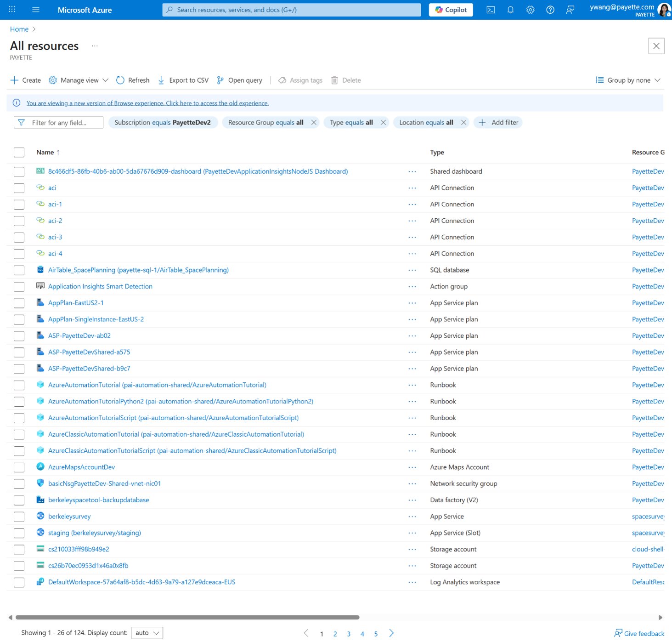Click the header feedback icon
This screenshot has height=642, width=672.
tap(570, 10)
